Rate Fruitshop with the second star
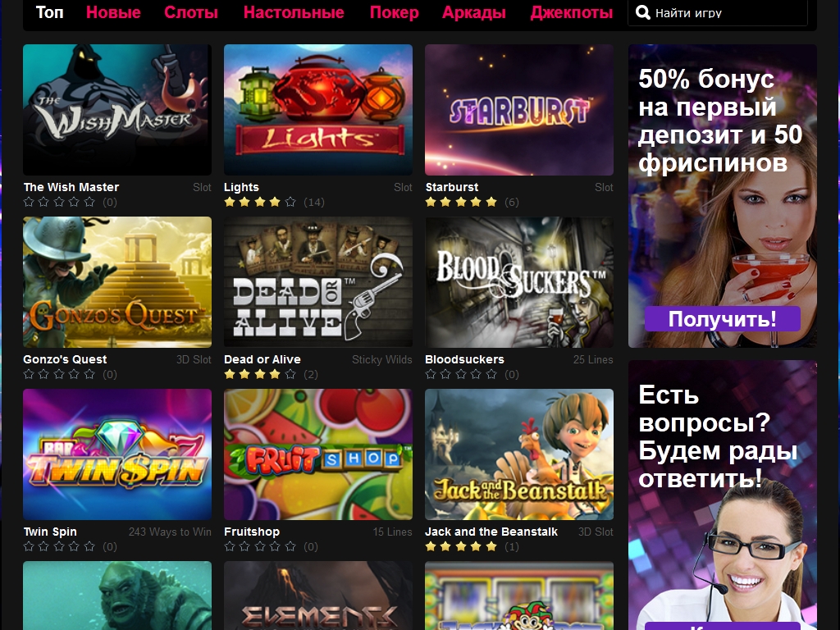 pos(244,546)
